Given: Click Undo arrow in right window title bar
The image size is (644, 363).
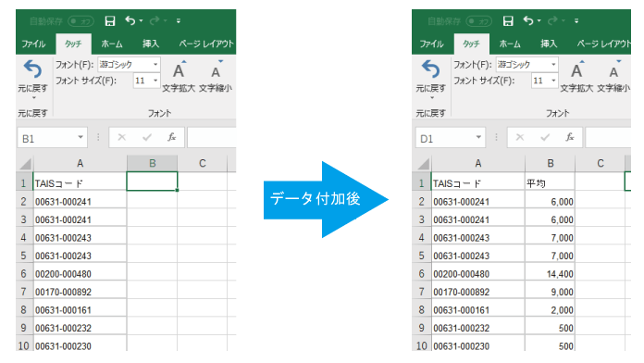Looking at the screenshot, I should 528,20.
